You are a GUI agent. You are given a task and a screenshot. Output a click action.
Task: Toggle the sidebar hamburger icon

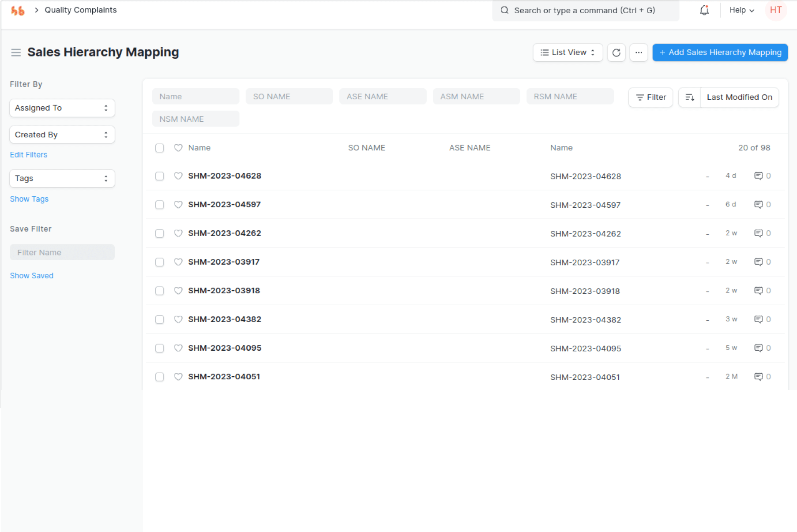pos(16,52)
